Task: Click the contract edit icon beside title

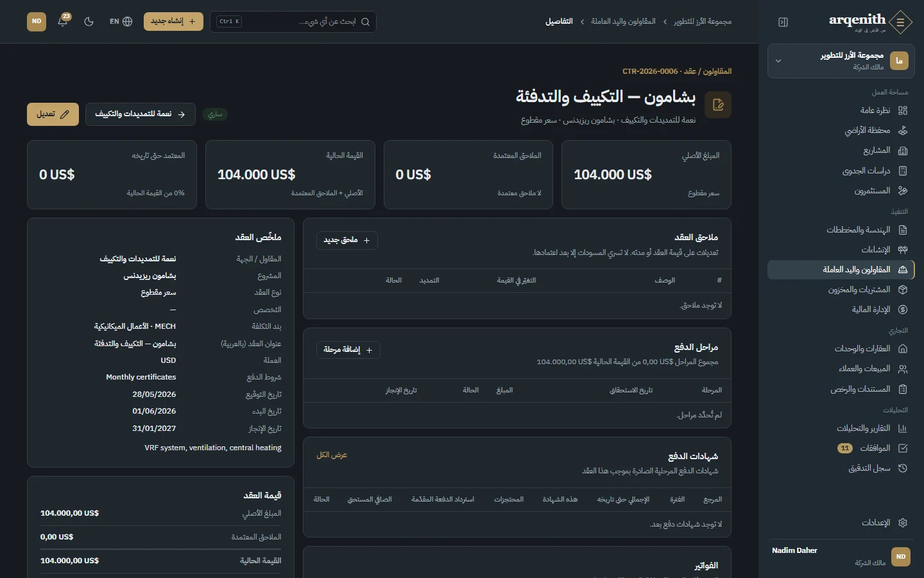Action: 718,105
